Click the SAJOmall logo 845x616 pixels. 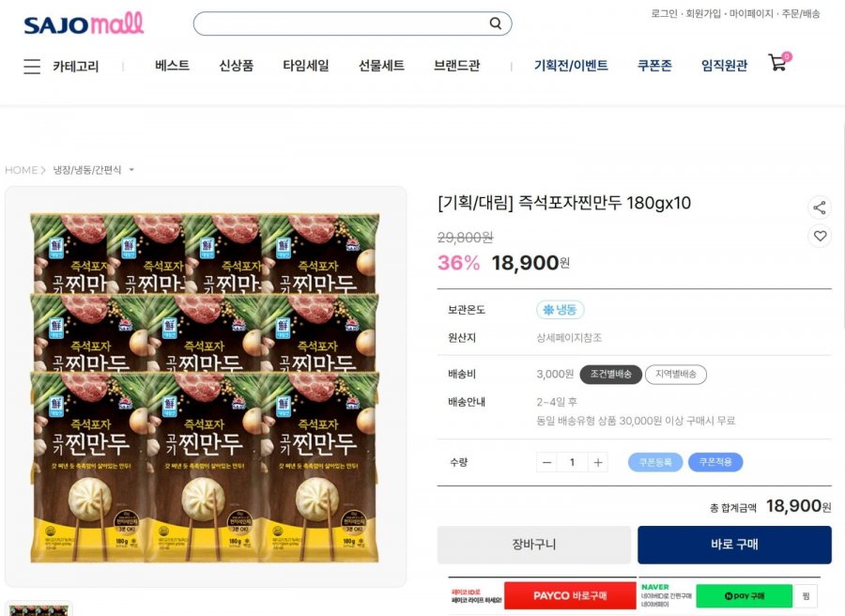(84, 23)
